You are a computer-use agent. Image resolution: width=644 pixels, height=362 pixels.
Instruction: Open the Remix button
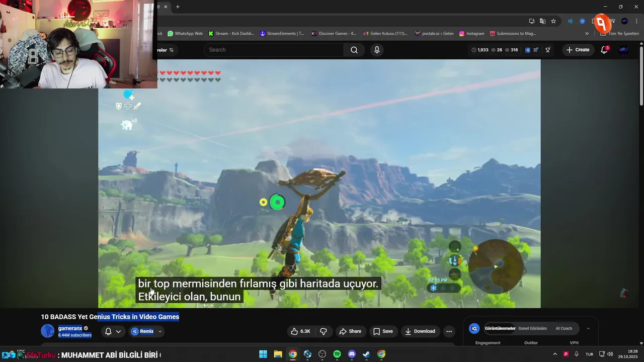point(142,331)
